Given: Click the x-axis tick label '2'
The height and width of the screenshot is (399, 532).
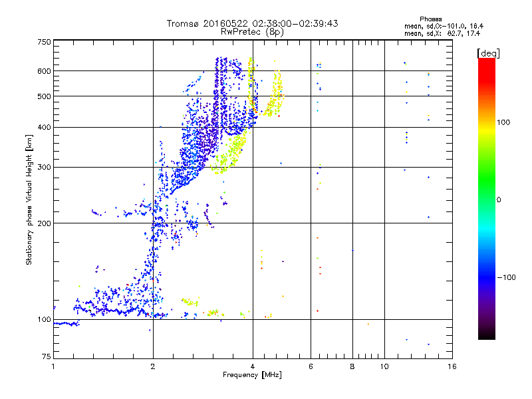Looking at the screenshot, I should coord(153,366).
